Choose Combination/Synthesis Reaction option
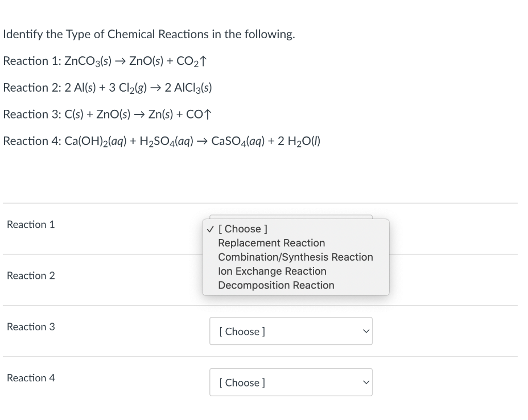 pyautogui.click(x=295, y=257)
